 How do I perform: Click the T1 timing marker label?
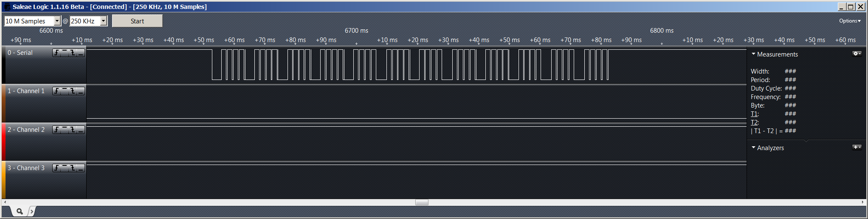[754, 114]
